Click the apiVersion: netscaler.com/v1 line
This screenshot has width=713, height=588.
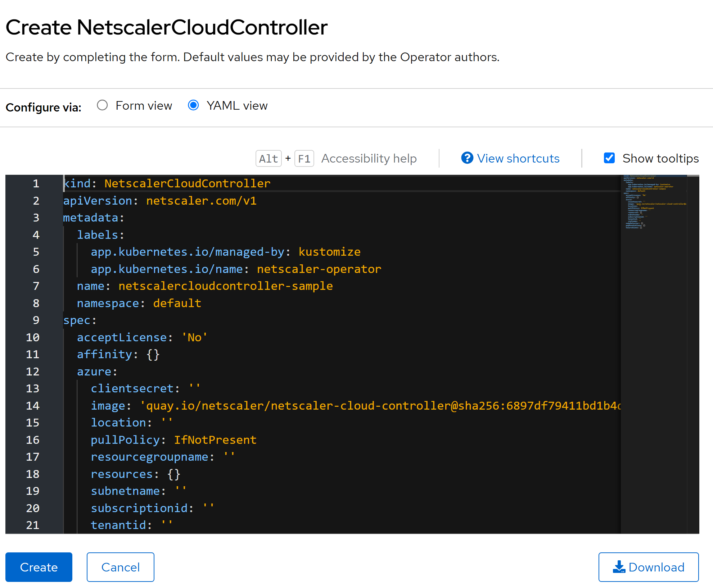click(160, 201)
